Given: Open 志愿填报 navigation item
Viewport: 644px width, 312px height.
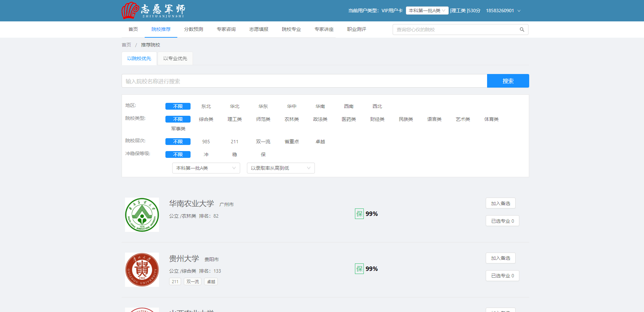Looking at the screenshot, I should click(259, 29).
